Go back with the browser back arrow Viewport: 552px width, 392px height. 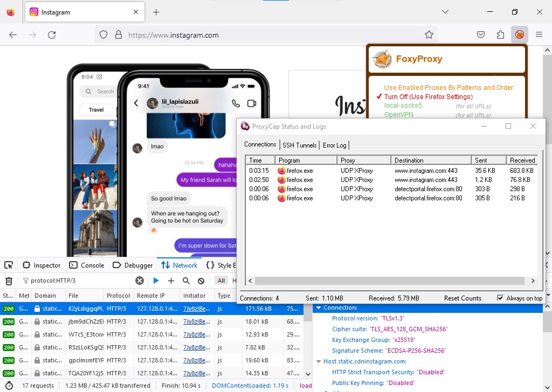pyautogui.click(x=13, y=35)
